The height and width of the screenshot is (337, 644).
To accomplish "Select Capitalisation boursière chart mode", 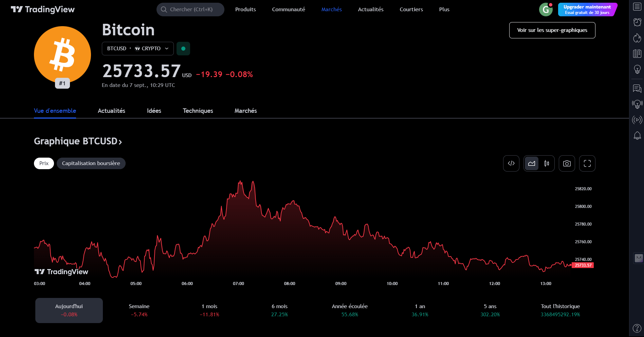I will (x=91, y=163).
